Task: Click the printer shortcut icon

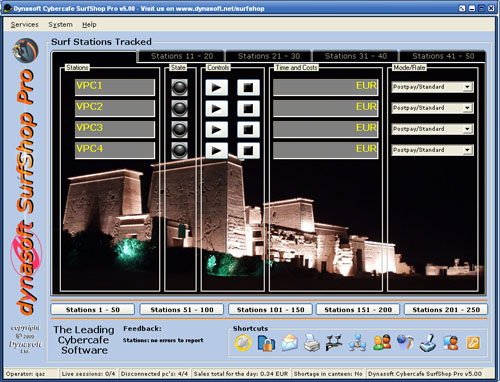Action: pyautogui.click(x=312, y=343)
